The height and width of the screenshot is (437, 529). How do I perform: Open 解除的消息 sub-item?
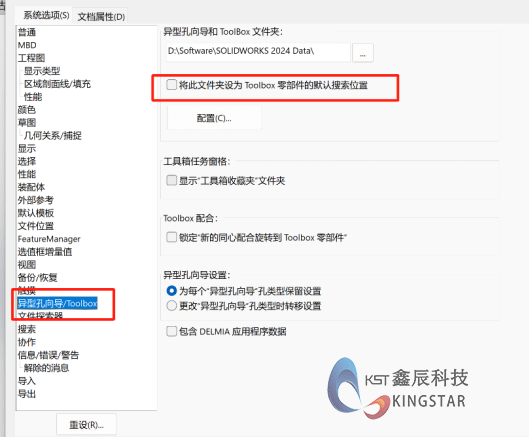47,368
